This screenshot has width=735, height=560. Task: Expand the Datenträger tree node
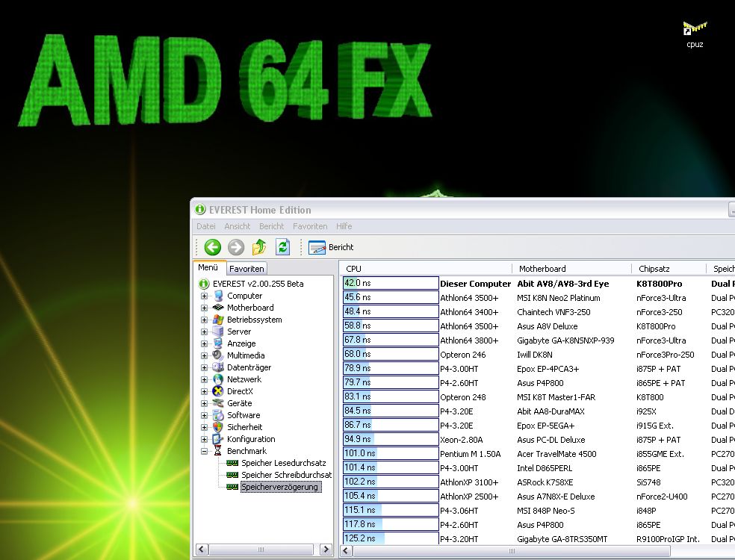(x=205, y=368)
